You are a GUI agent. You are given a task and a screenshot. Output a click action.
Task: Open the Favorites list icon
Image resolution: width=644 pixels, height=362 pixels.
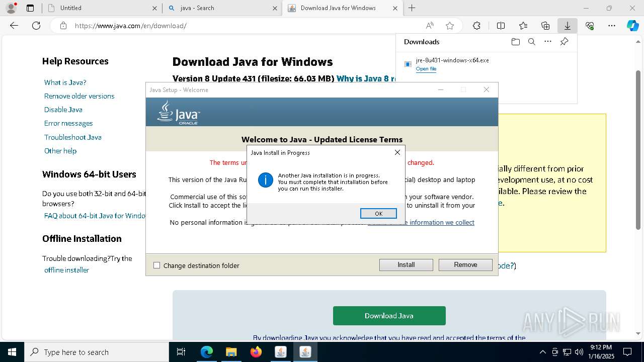523,26
